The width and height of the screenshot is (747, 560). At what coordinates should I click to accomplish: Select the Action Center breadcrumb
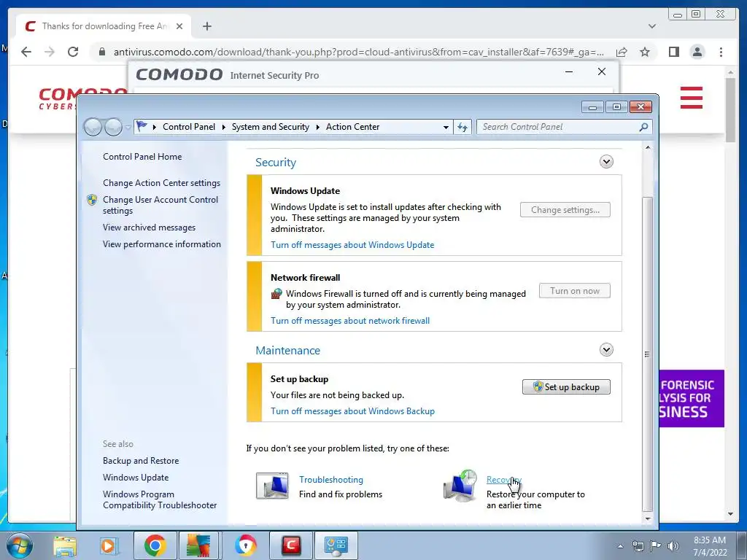coord(352,127)
